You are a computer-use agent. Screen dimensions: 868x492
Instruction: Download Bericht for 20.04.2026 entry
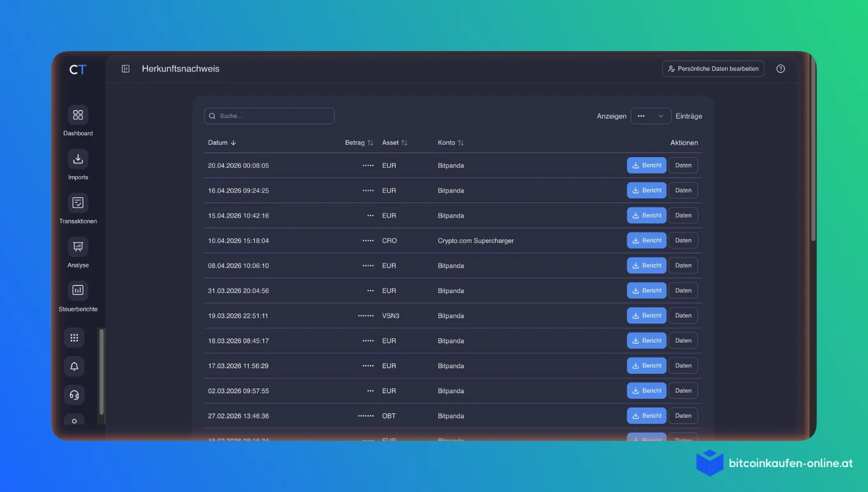(647, 165)
